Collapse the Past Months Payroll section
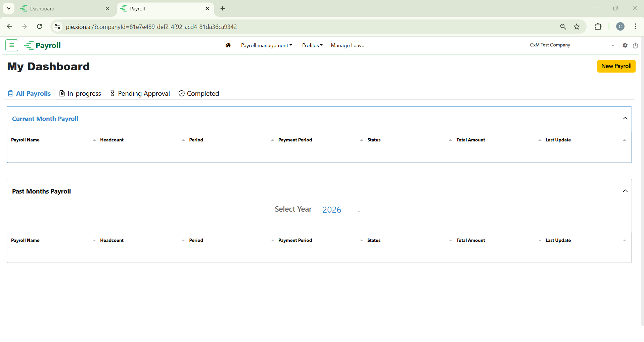The height and width of the screenshot is (342, 644). pos(625,191)
